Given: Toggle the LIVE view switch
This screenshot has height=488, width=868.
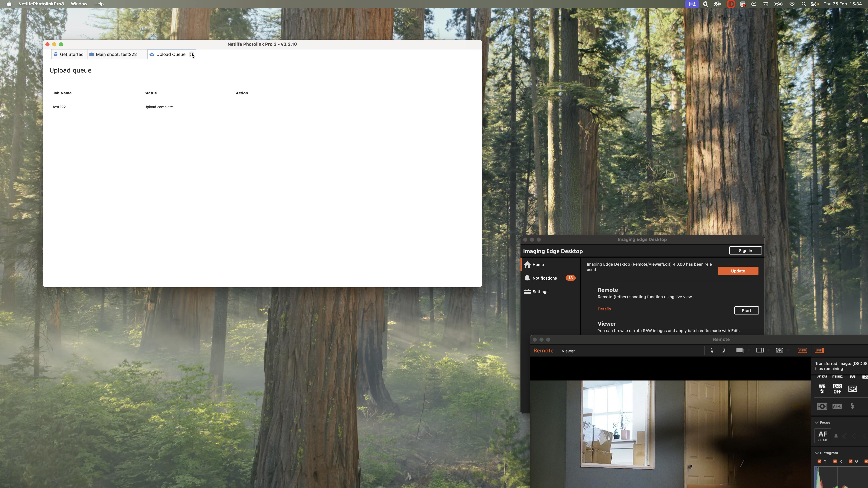Looking at the screenshot, I should coord(819,350).
